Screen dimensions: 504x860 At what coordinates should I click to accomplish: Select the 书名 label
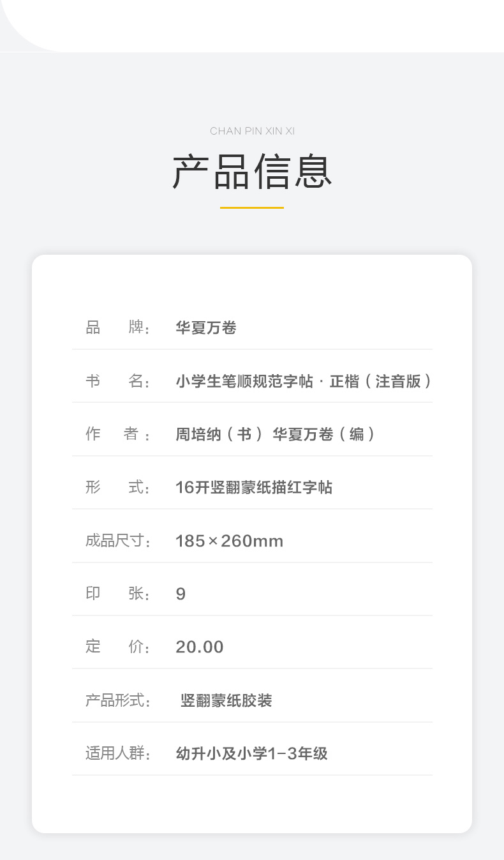[118, 381]
